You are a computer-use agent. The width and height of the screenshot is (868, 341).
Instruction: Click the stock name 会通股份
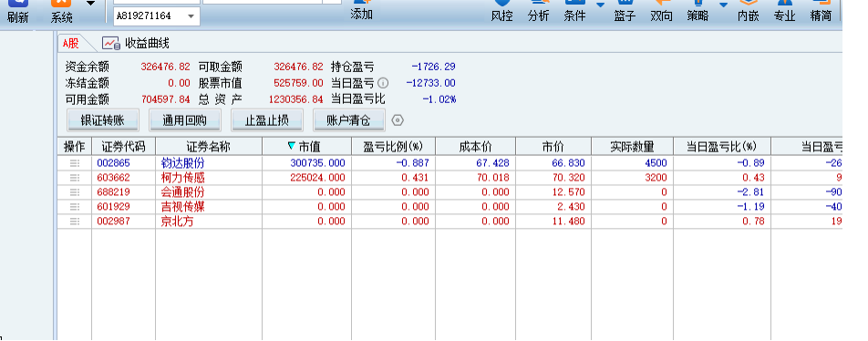coord(182,192)
